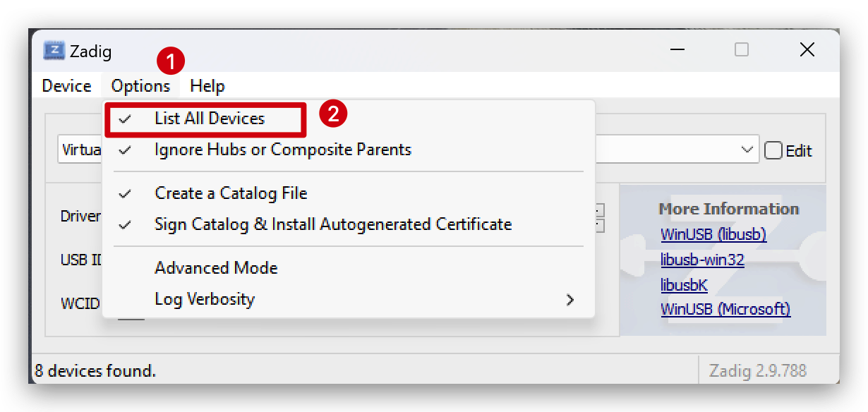Click the Zadig app icon in title bar

coord(54,51)
